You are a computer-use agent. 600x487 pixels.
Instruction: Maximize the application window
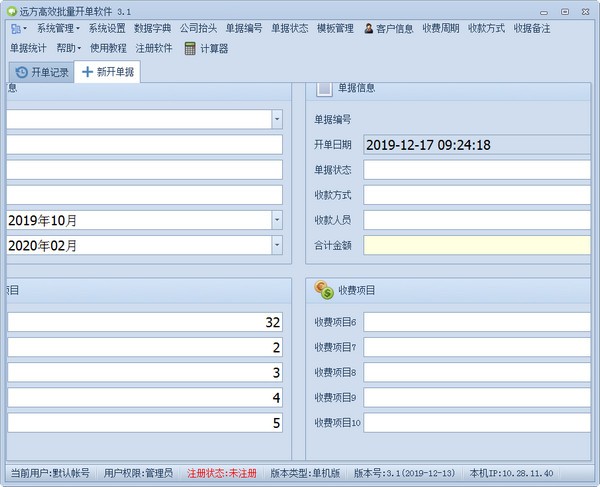pos(565,12)
